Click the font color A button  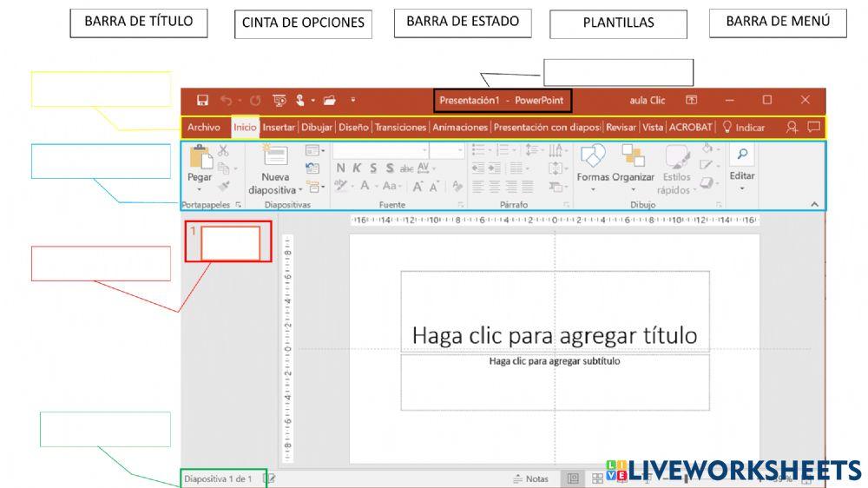pyautogui.click(x=365, y=186)
